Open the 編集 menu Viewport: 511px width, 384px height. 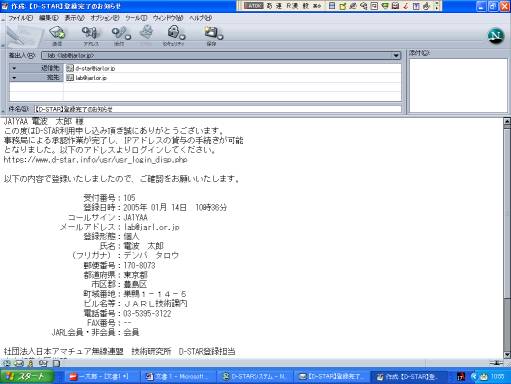pyautogui.click(x=49, y=18)
